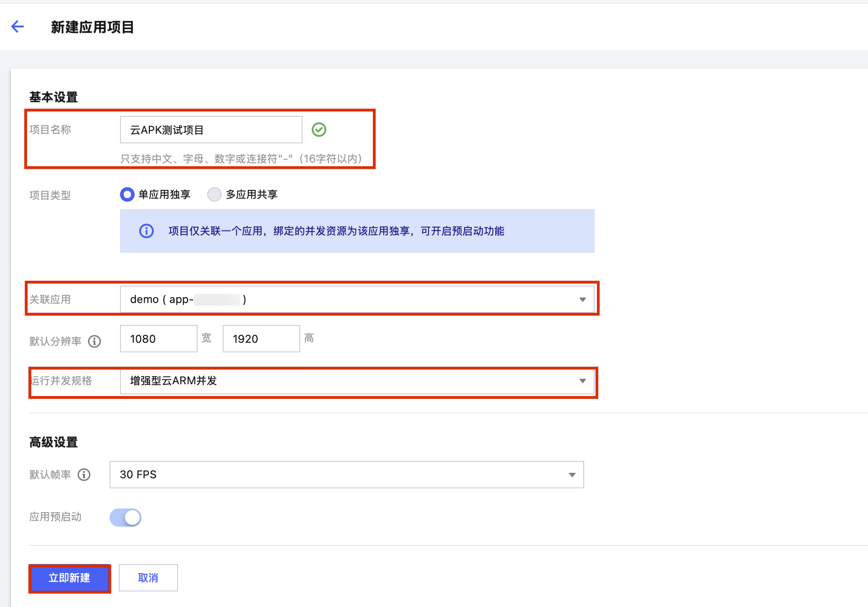Image resolution: width=868 pixels, height=607 pixels.
Task: Click the 立即新建 button
Action: tap(69, 578)
